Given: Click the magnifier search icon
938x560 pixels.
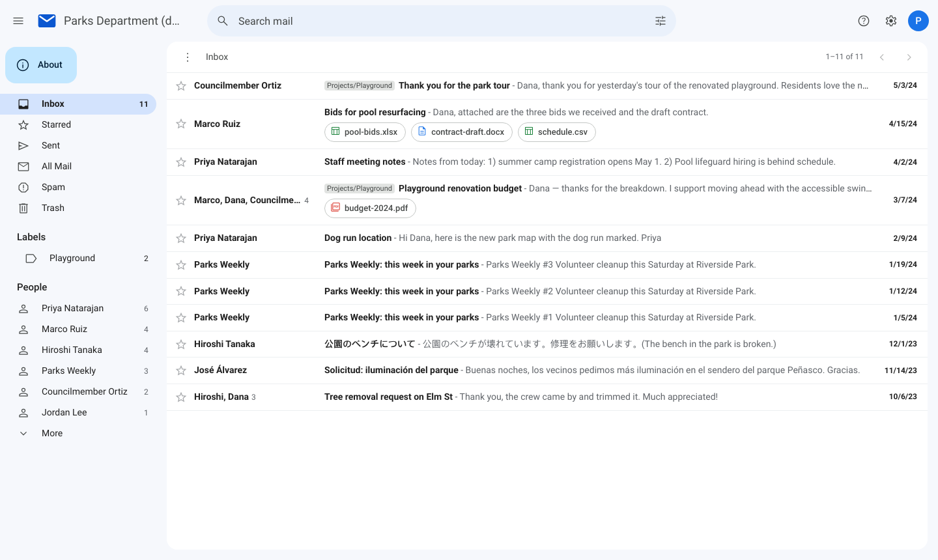Looking at the screenshot, I should (x=223, y=21).
